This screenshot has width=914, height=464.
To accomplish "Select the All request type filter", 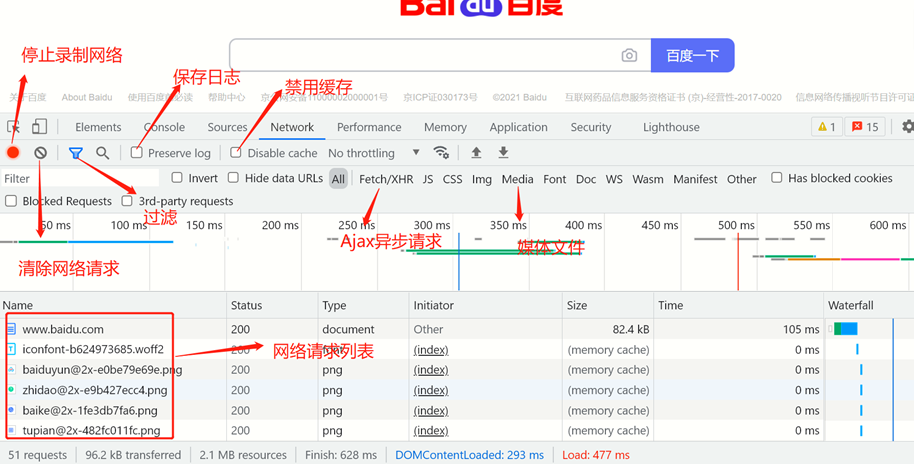I will 338,179.
